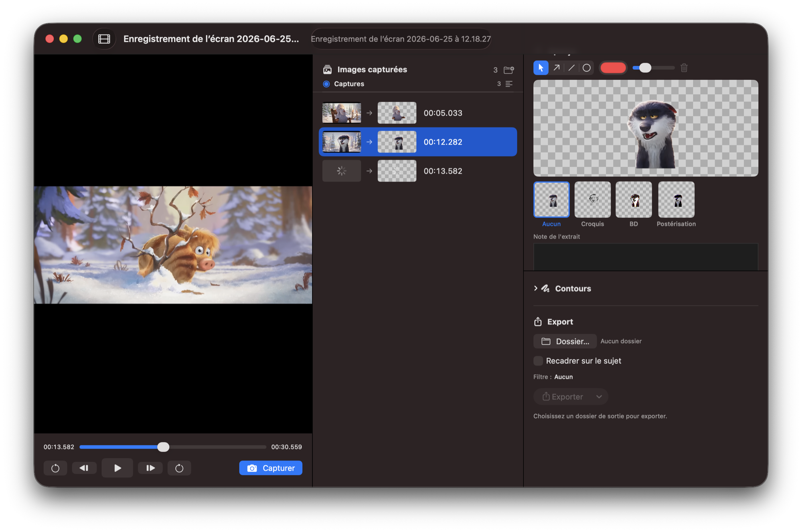Select the pointer selection tool
This screenshot has width=802, height=532.
point(541,68)
